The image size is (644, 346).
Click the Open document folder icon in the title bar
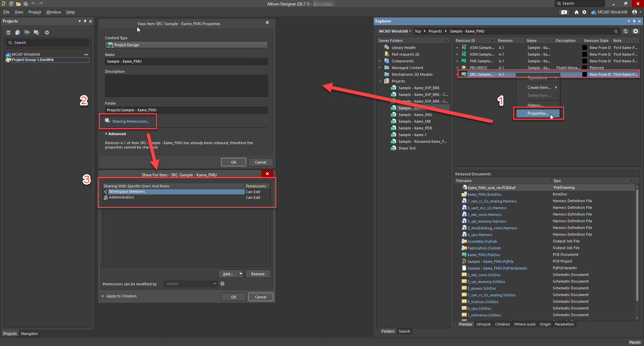(x=18, y=4)
